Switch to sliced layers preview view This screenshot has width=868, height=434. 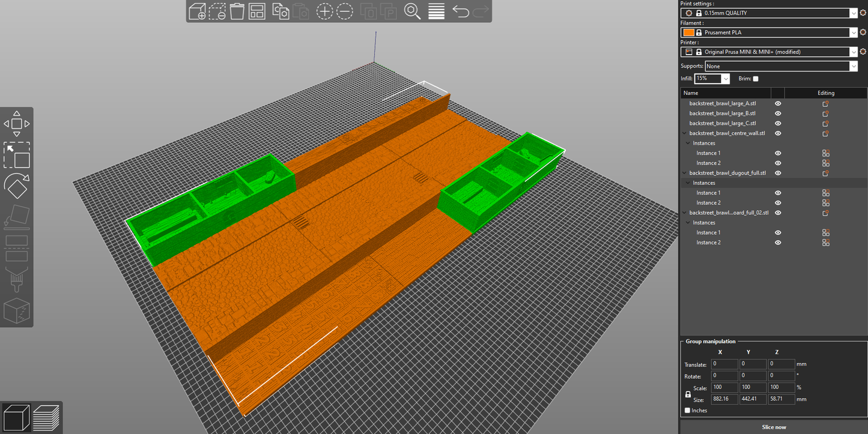[46, 417]
